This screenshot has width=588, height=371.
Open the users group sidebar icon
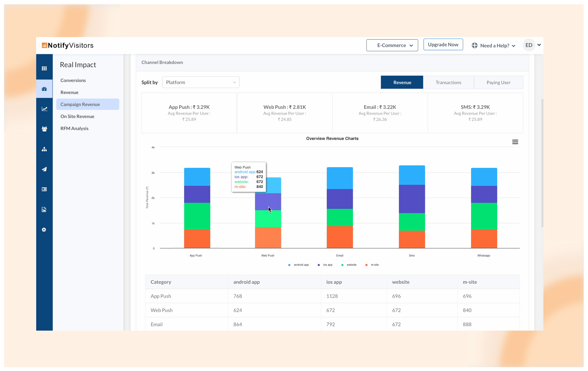click(44, 129)
